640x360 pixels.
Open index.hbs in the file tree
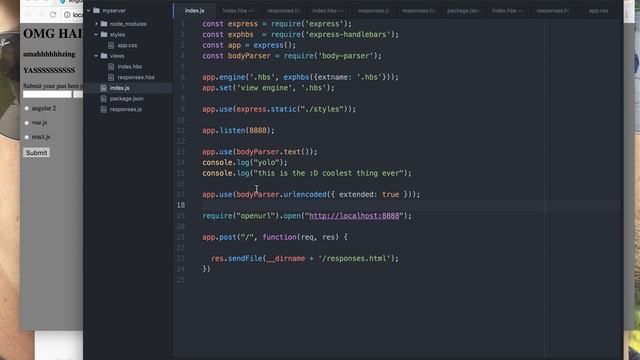[130, 67]
